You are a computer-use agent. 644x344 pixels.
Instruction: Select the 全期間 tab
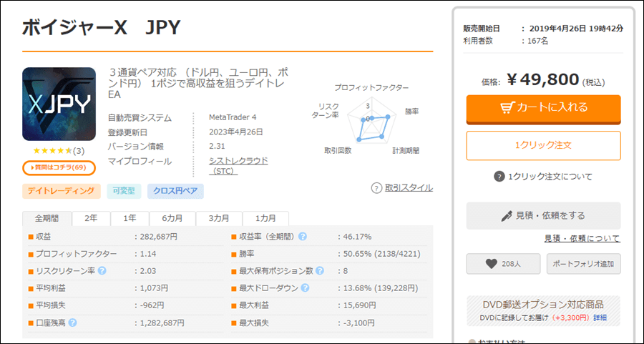[x=47, y=218]
